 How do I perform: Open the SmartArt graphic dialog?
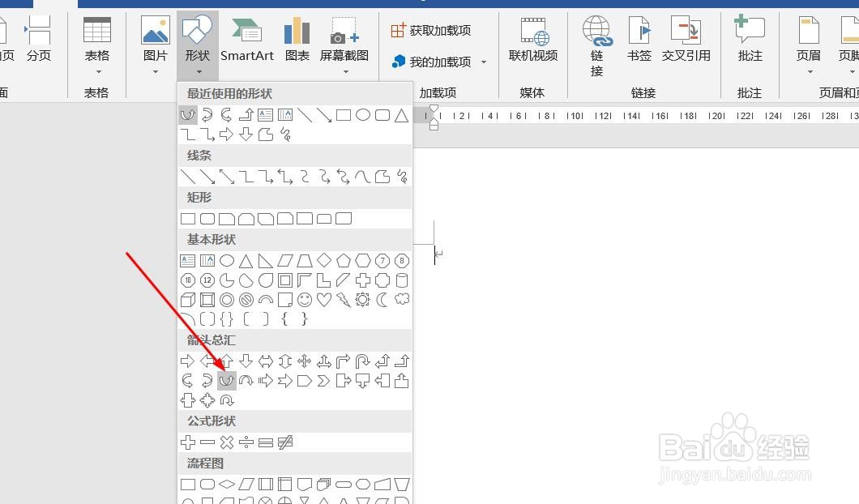click(x=246, y=38)
